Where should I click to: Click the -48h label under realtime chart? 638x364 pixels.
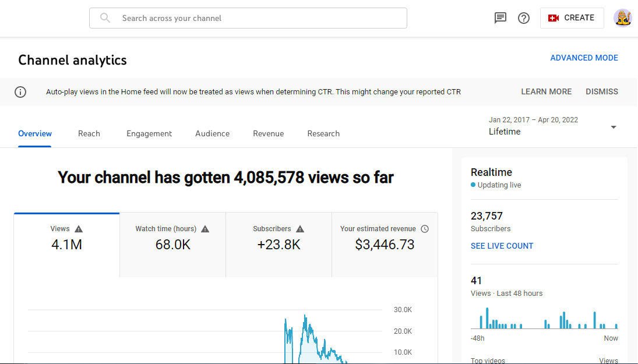(478, 338)
